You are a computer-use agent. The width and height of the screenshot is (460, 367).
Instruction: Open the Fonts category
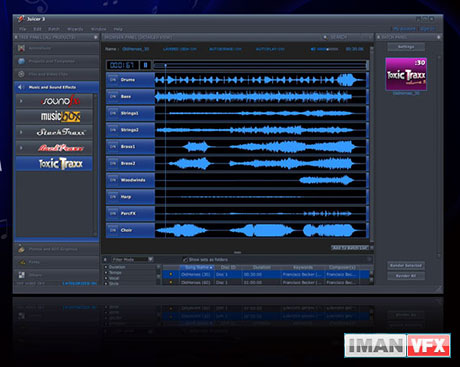(57, 262)
